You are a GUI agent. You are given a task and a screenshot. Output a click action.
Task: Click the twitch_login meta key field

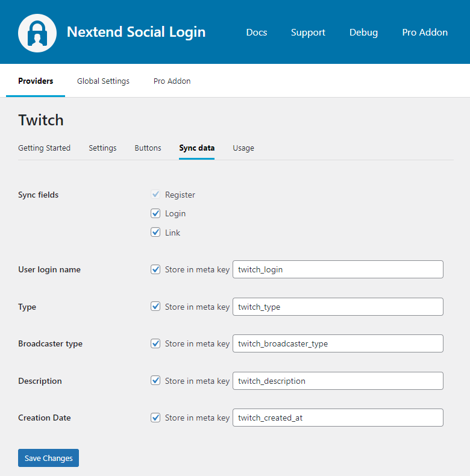[337, 270]
